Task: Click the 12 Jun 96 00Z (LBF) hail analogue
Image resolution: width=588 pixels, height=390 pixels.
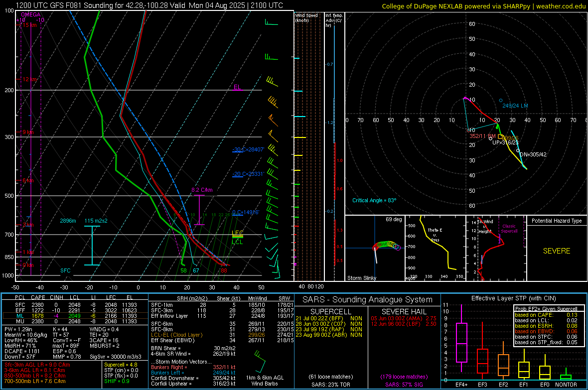Action: tap(404, 324)
